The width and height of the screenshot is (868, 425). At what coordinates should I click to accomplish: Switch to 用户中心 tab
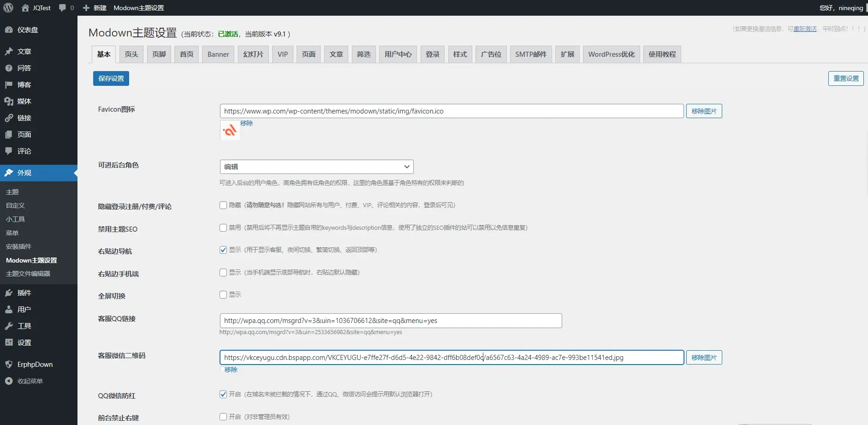[398, 54]
